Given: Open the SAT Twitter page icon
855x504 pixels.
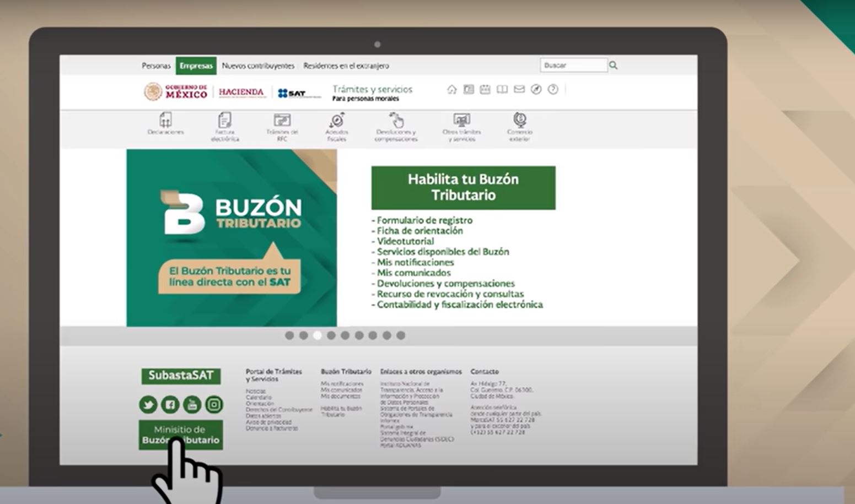Looking at the screenshot, I should point(148,405).
